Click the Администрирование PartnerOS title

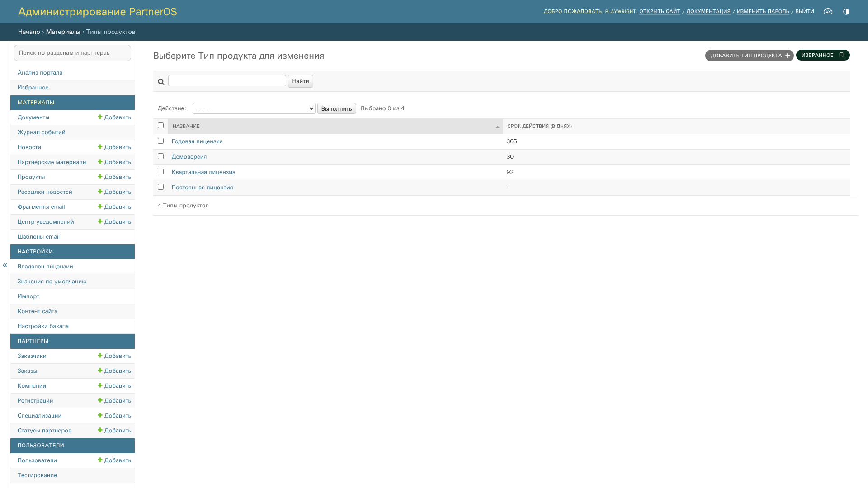pos(98,12)
